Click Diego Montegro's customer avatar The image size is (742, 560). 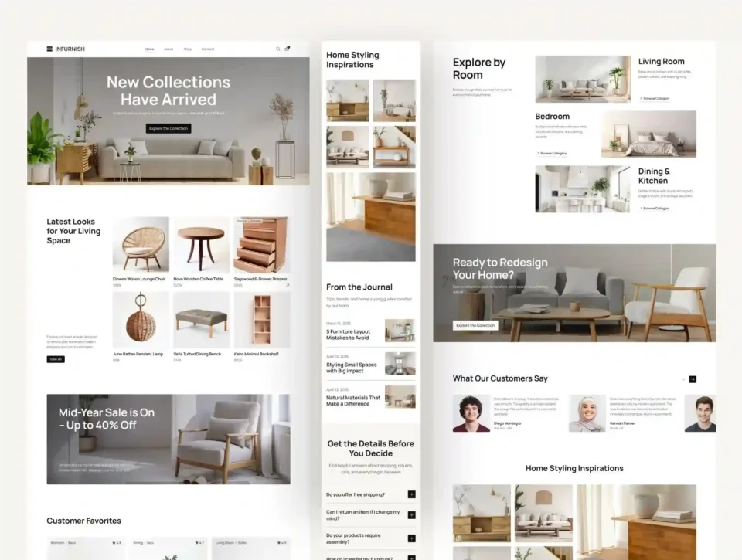point(471,413)
